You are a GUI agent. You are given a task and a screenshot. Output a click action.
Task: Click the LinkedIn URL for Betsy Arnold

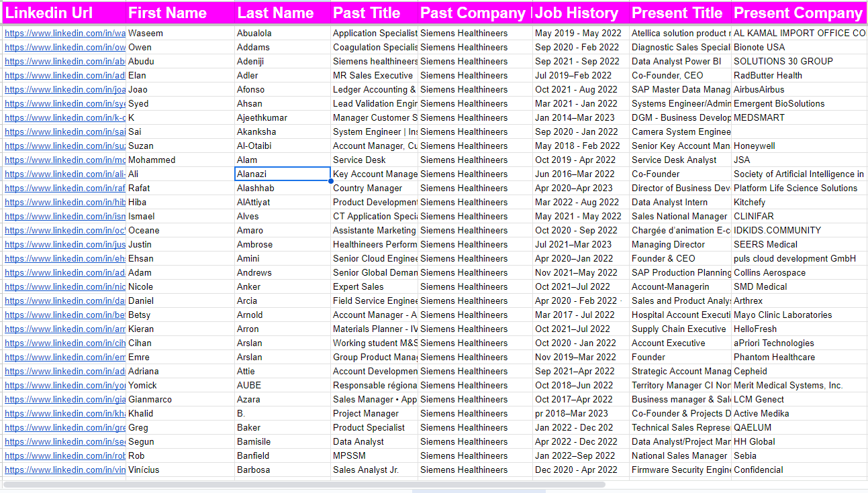[65, 315]
